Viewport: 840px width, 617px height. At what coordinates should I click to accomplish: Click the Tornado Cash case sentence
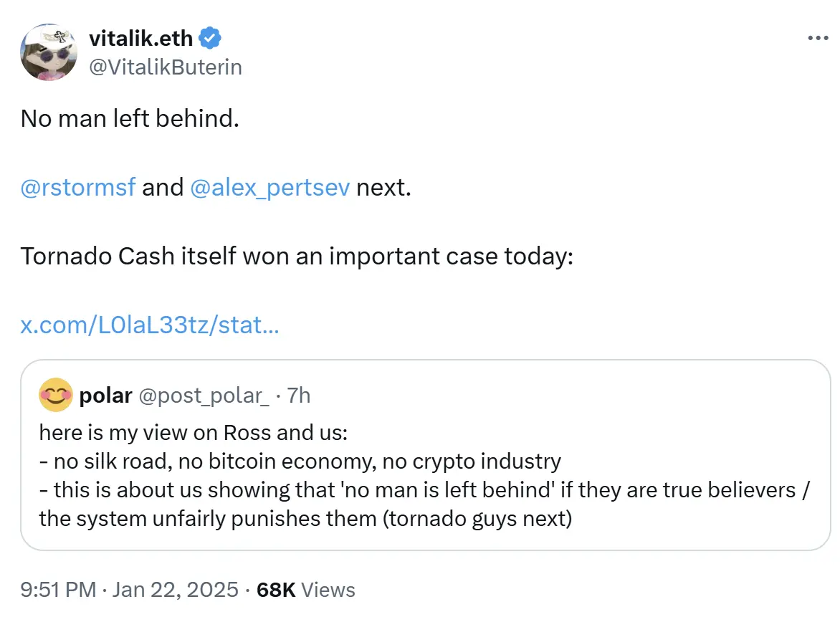(297, 256)
